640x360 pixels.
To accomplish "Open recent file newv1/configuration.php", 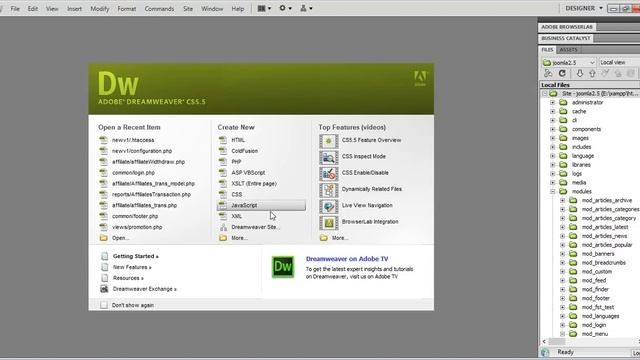I will [142, 151].
